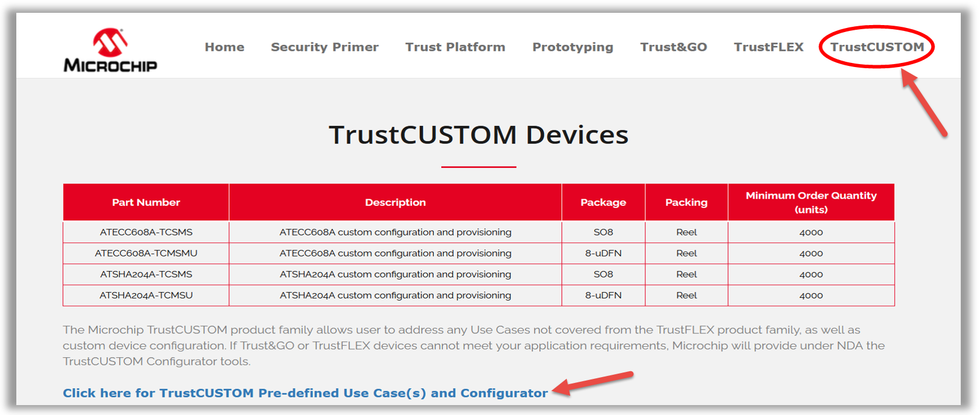The image size is (980, 415).
Task: Click the Package column header
Action: (603, 202)
